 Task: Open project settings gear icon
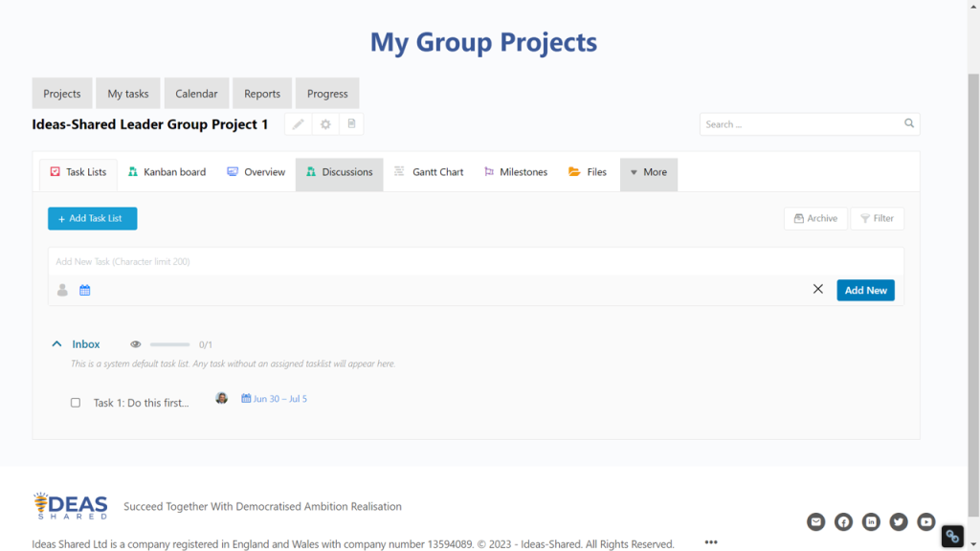(x=325, y=124)
